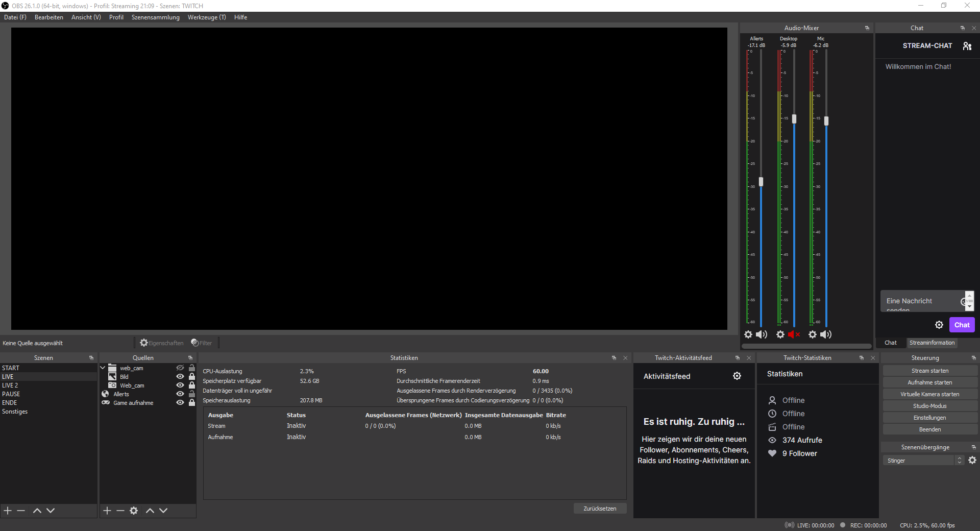
Task: Open the Werkzeuge menu
Action: pos(206,17)
